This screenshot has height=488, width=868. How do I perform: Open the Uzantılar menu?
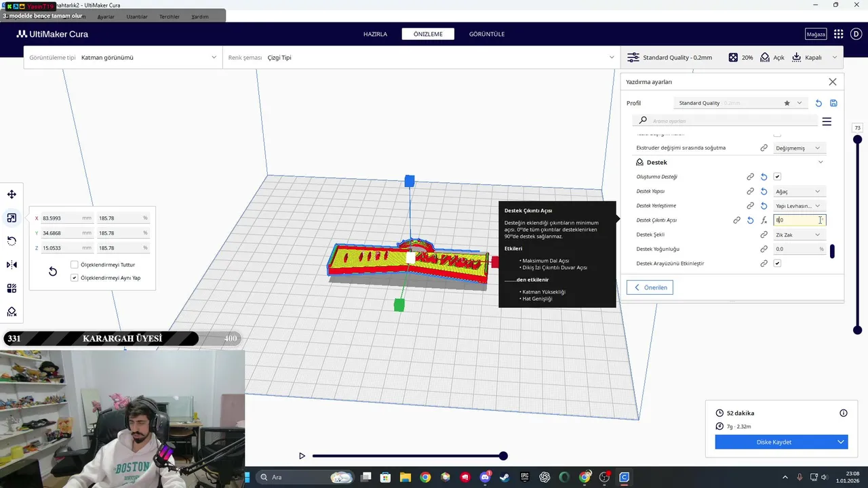click(x=137, y=16)
